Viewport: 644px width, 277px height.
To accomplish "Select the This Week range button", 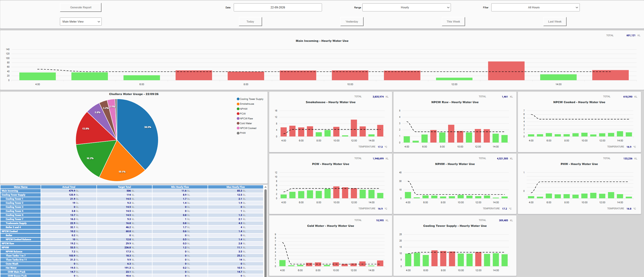I will coord(453,22).
